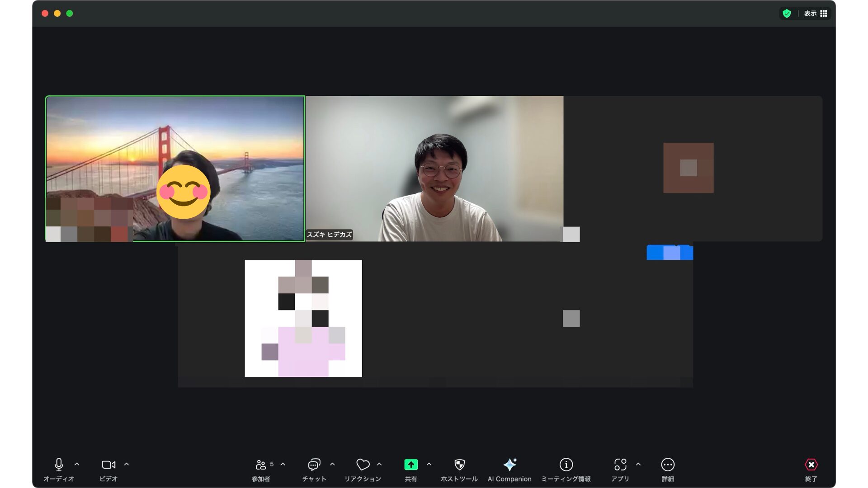Viewport: 868px width, 488px height.
Task: Expand video options chevron
Action: coord(127,464)
